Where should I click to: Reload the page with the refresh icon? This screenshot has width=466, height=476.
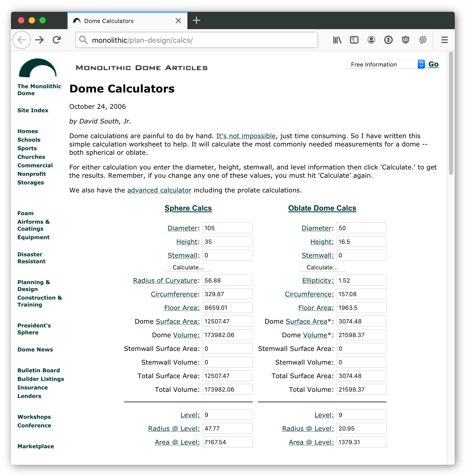[57, 40]
